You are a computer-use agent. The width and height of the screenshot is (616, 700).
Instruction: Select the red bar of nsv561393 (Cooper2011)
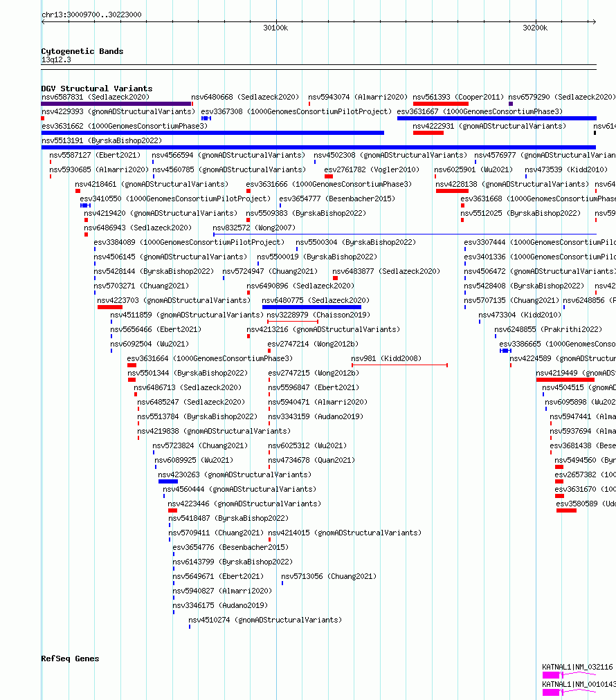(x=441, y=104)
